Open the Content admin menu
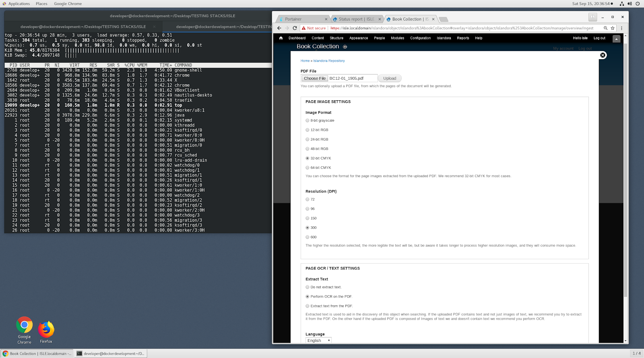Viewport: 644px width, 358px height. (x=318, y=38)
